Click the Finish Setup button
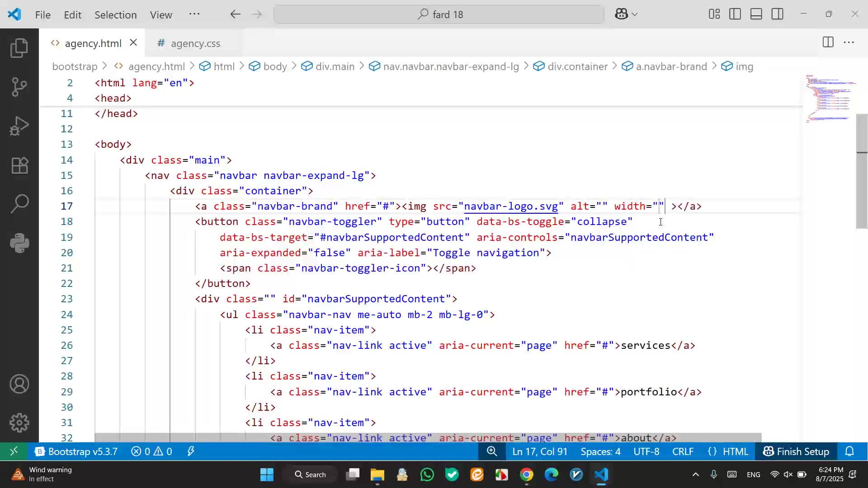The image size is (868, 488). coord(796,451)
